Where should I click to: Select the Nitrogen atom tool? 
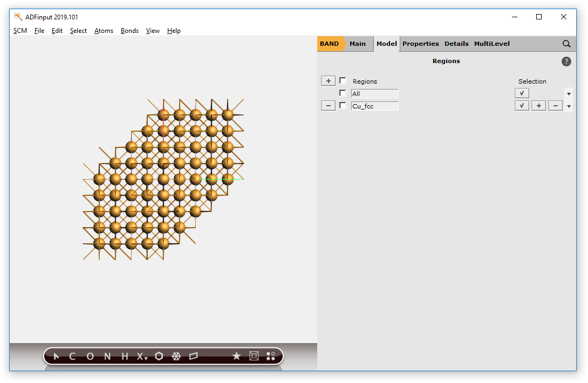(x=107, y=356)
